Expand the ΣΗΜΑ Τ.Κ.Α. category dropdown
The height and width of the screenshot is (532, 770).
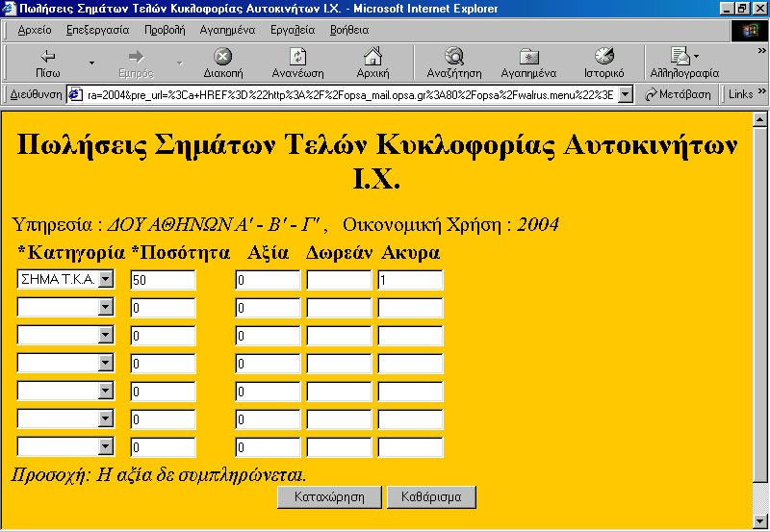106,280
